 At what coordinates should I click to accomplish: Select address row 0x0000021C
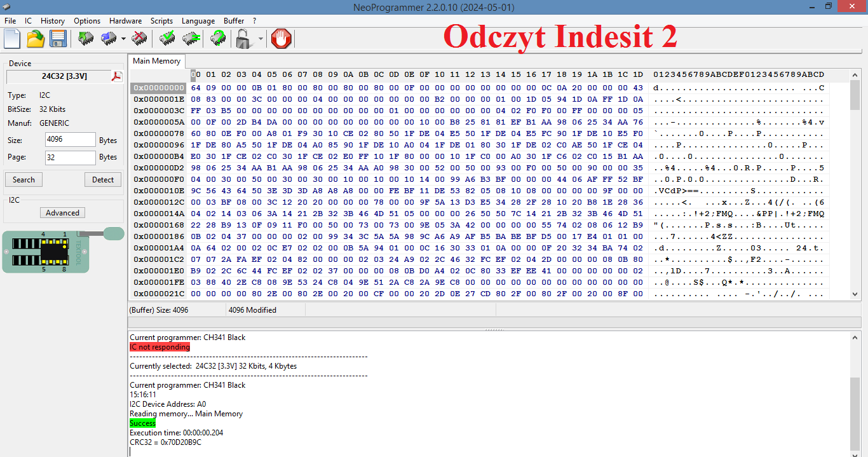tap(159, 294)
